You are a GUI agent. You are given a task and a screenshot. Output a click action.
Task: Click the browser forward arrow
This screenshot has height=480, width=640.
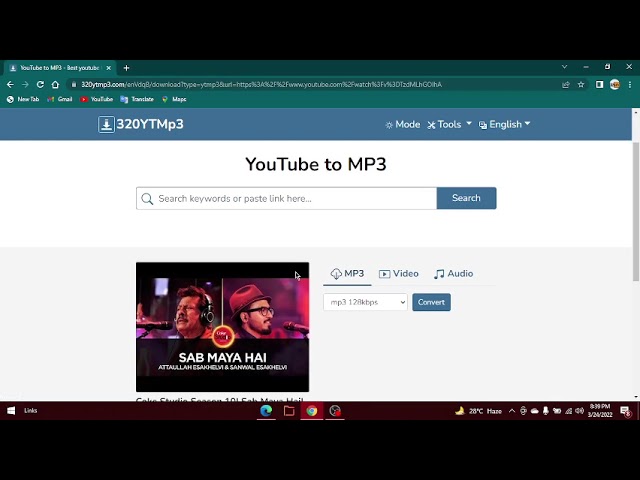(x=25, y=84)
